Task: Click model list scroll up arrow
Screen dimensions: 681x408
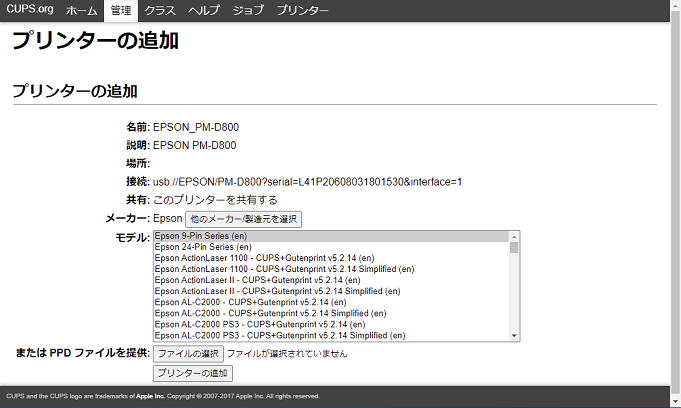Action: (514, 237)
